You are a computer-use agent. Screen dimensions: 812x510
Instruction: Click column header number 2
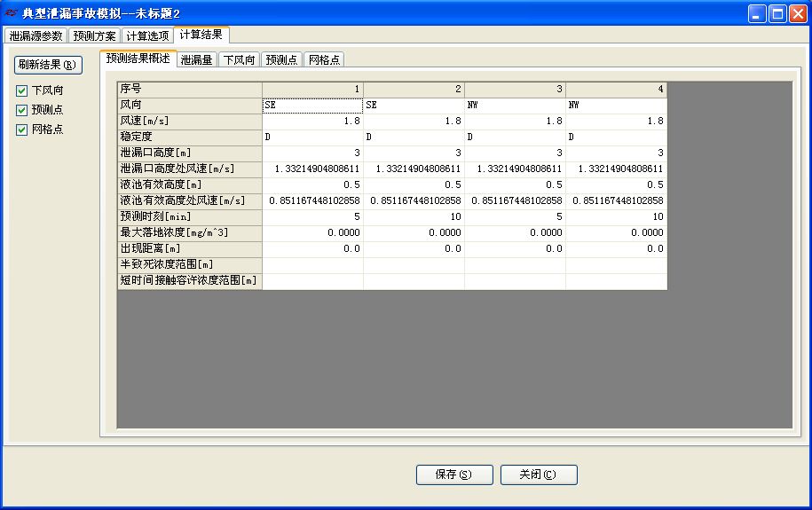click(x=414, y=90)
